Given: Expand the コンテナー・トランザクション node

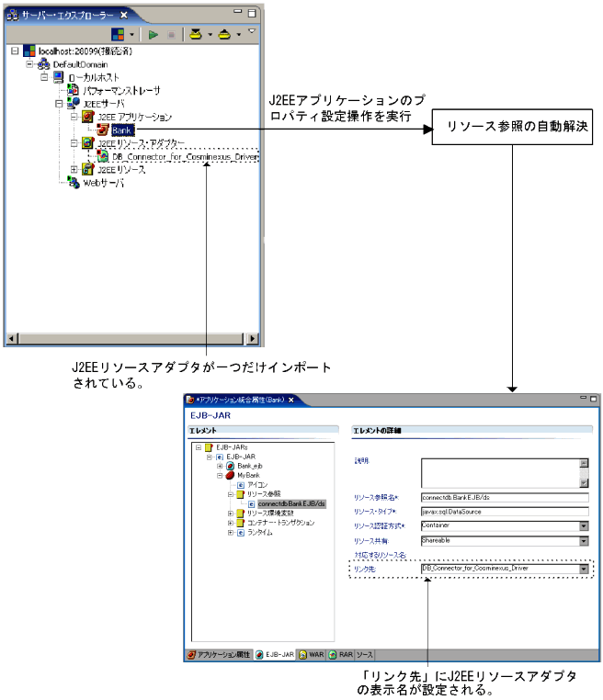Looking at the screenshot, I should click(231, 523).
